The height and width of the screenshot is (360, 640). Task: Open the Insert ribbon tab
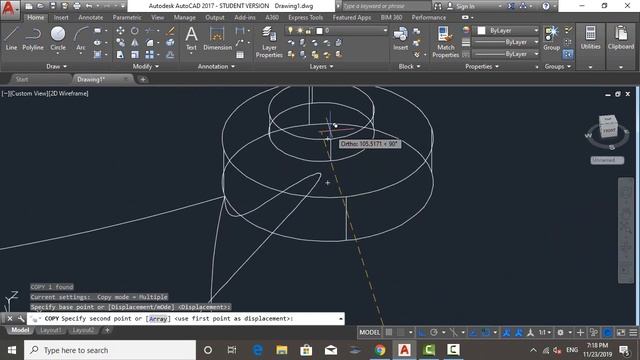[61, 18]
